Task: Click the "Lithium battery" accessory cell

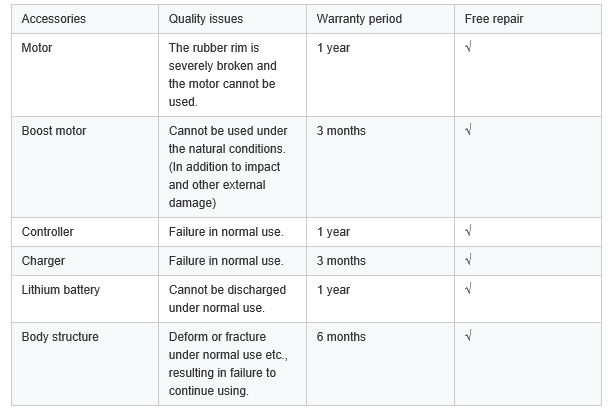Action: tap(60, 290)
